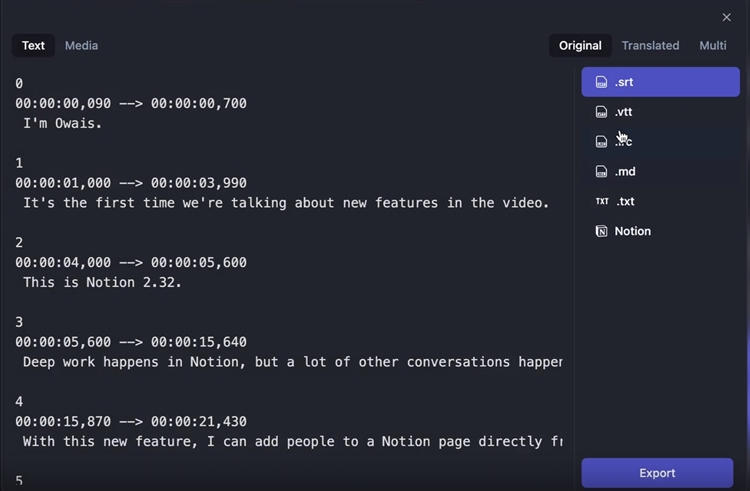Viewport: 750px width, 491px height.
Task: Choose Notion as export destination
Action: point(661,231)
